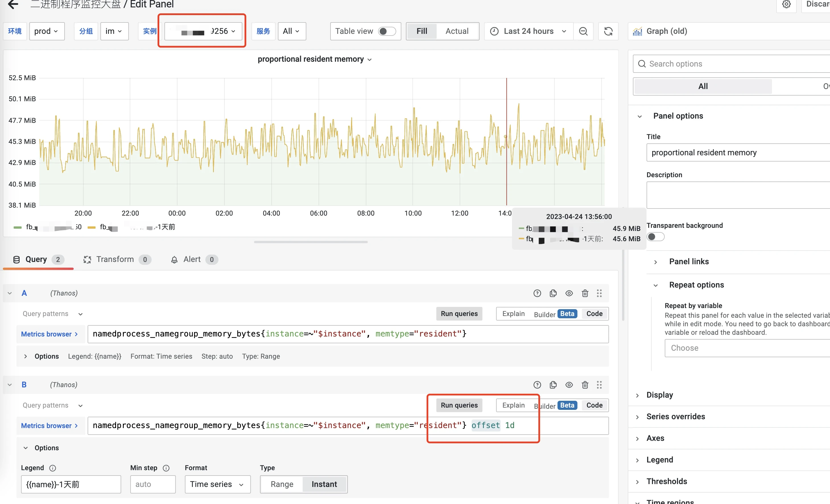
Task: Click the search magnifier in options search
Action: pyautogui.click(x=642, y=64)
